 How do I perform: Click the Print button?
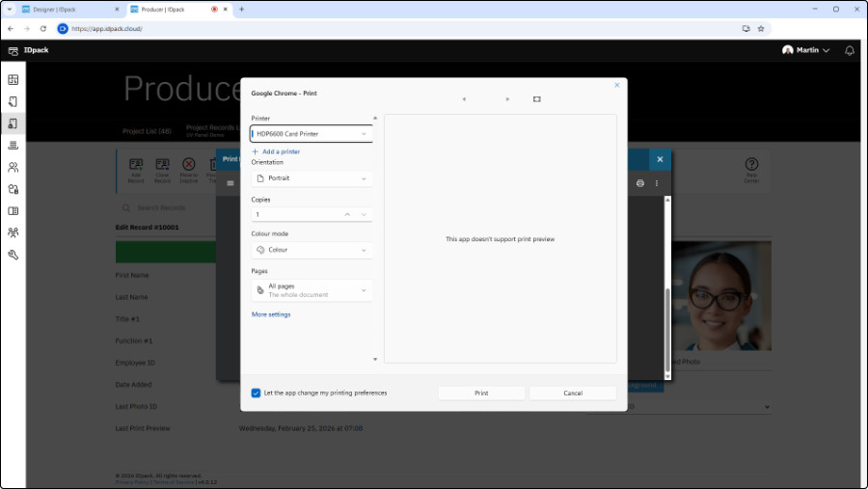point(481,393)
